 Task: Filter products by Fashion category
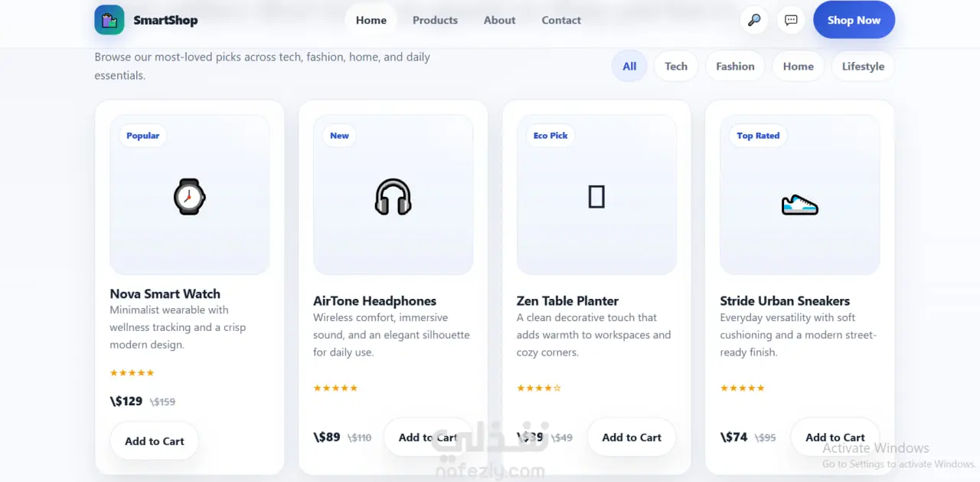pos(735,67)
